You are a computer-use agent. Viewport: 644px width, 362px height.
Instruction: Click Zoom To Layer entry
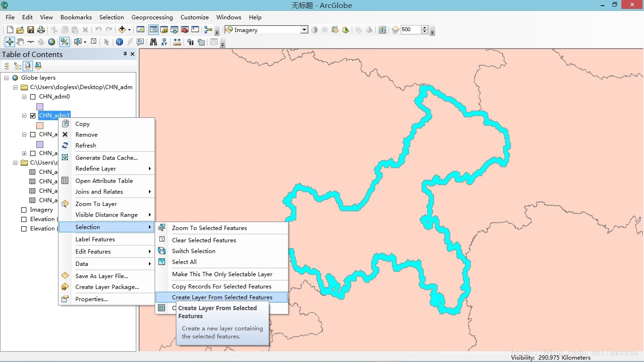(107, 204)
